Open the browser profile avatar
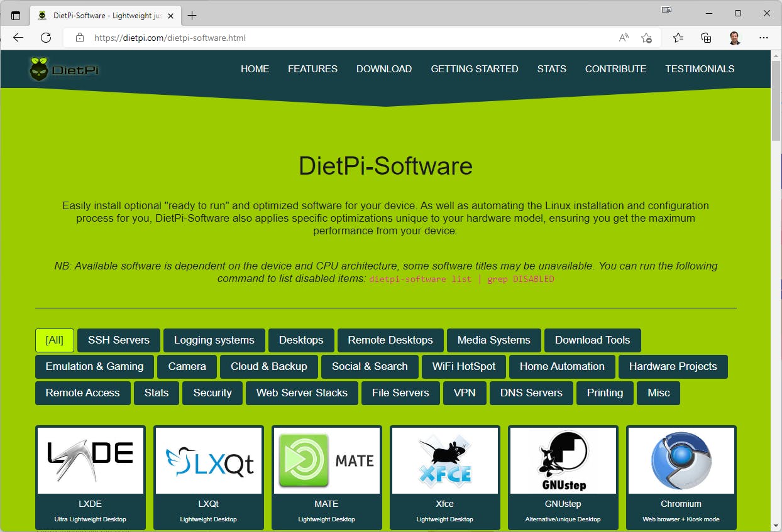The height and width of the screenshot is (532, 782). pyautogui.click(x=735, y=38)
